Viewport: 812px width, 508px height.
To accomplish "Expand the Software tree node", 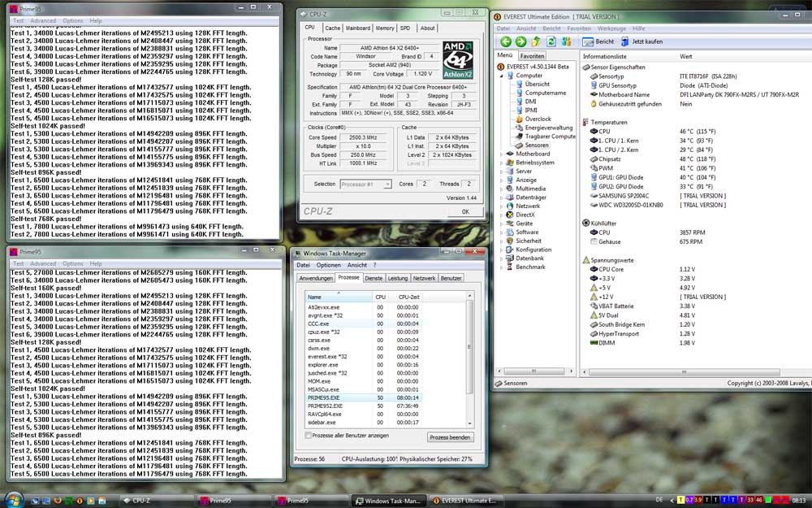I will [x=501, y=232].
